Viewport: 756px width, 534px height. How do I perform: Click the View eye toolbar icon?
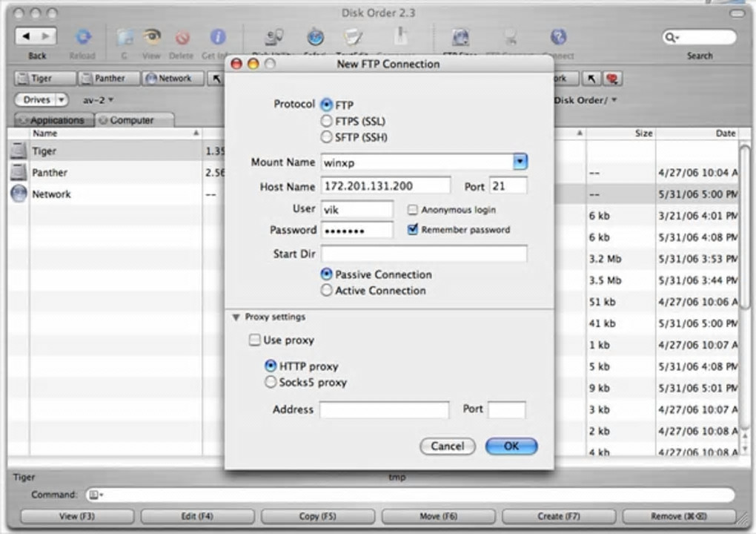coord(152,37)
